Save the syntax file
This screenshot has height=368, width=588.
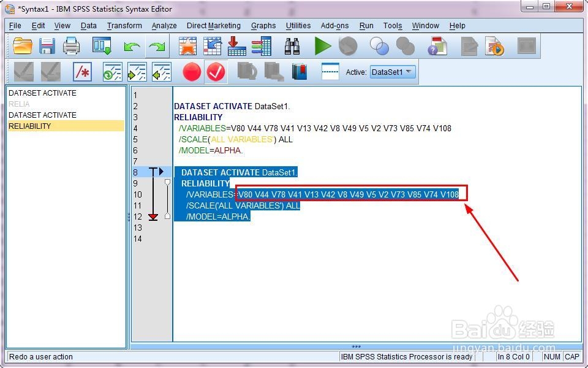(47, 46)
